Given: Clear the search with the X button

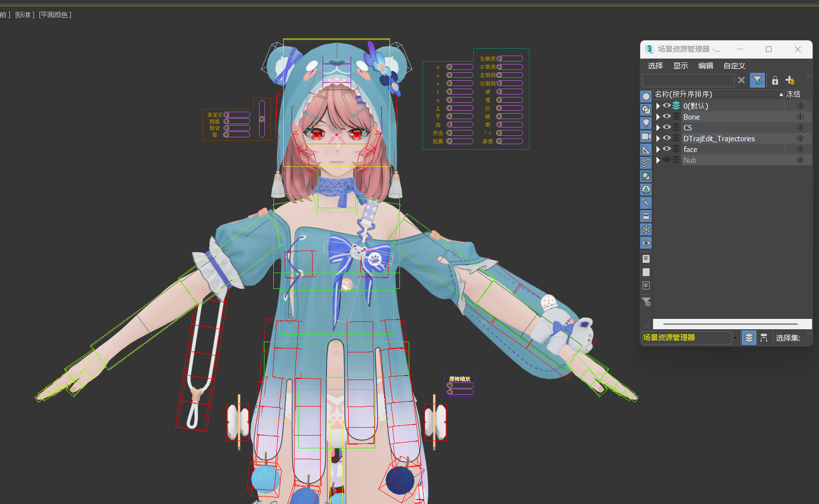Looking at the screenshot, I should [741, 80].
